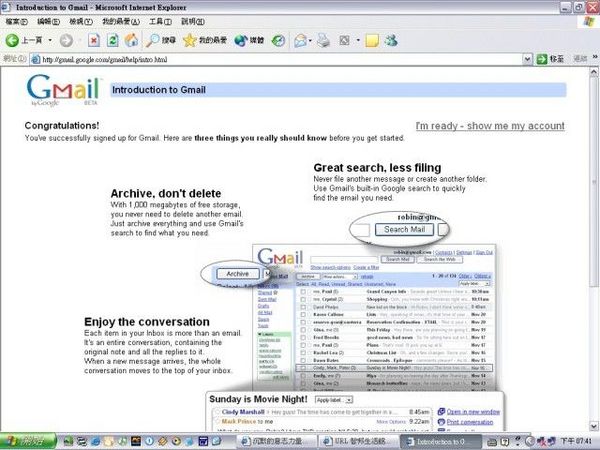Click the Gmail logo at page top

pyautogui.click(x=63, y=90)
